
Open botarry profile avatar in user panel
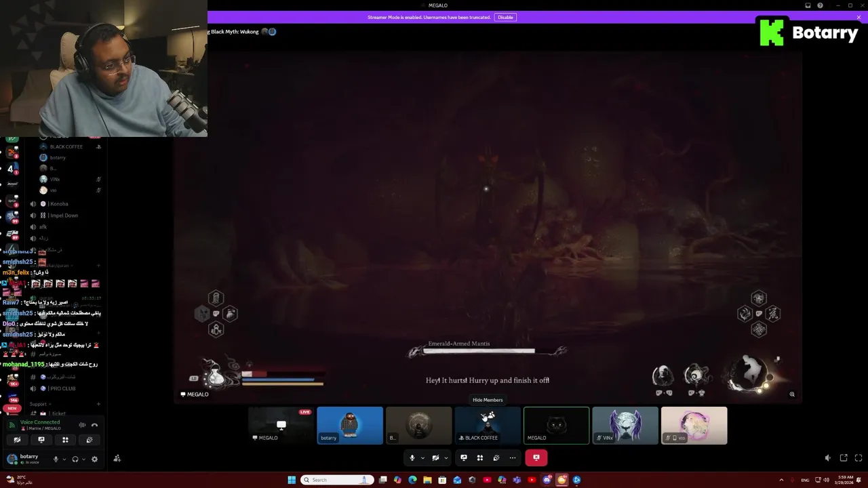point(12,459)
